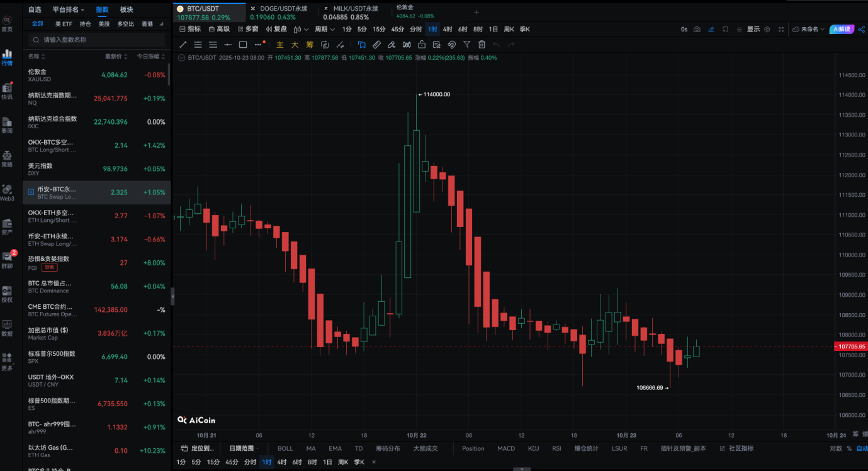Select the rectangle drawing tool
868x471 pixels.
(243, 45)
